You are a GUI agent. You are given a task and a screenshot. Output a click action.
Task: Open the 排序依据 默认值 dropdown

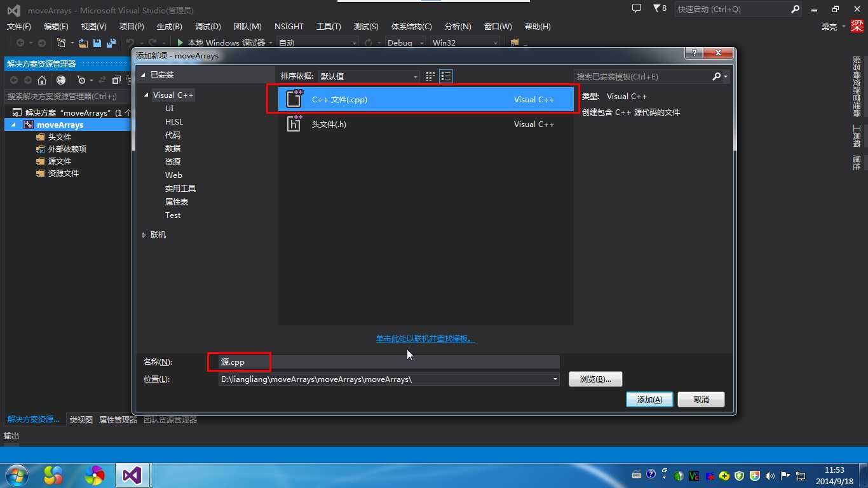click(369, 76)
